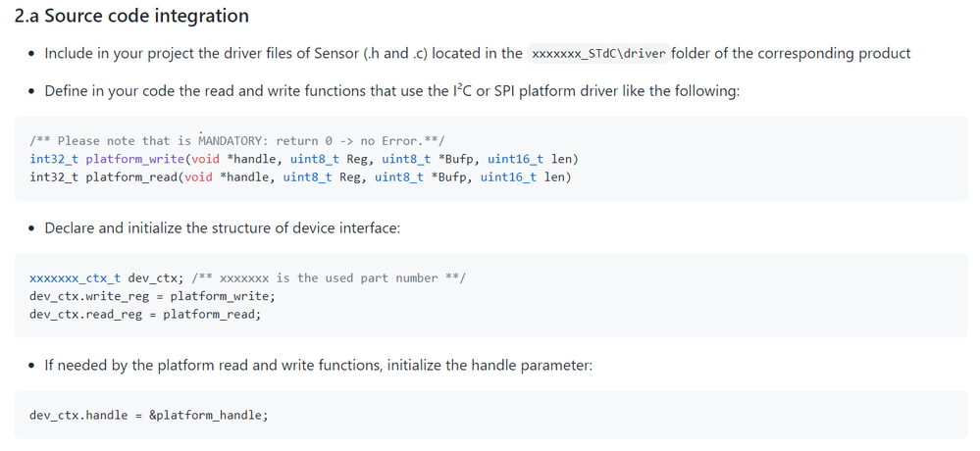
Task: Click the xxxxxxx_ctx_t type name
Action: (75, 278)
